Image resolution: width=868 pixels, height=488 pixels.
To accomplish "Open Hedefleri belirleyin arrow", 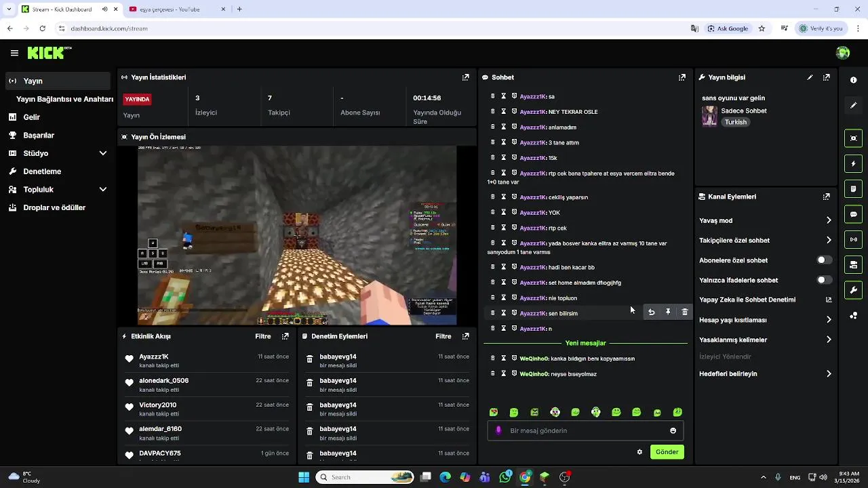I will click(829, 373).
